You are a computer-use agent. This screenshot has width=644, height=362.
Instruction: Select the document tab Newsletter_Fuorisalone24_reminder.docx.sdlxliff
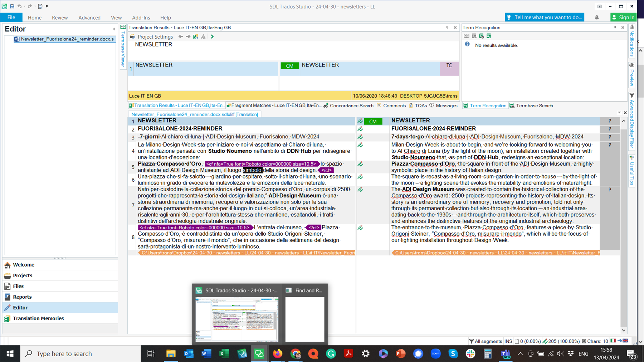pos(194,114)
